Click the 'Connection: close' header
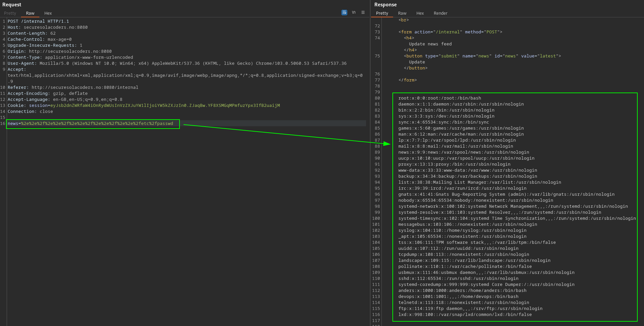The height and width of the screenshot is (326, 644). (30, 112)
